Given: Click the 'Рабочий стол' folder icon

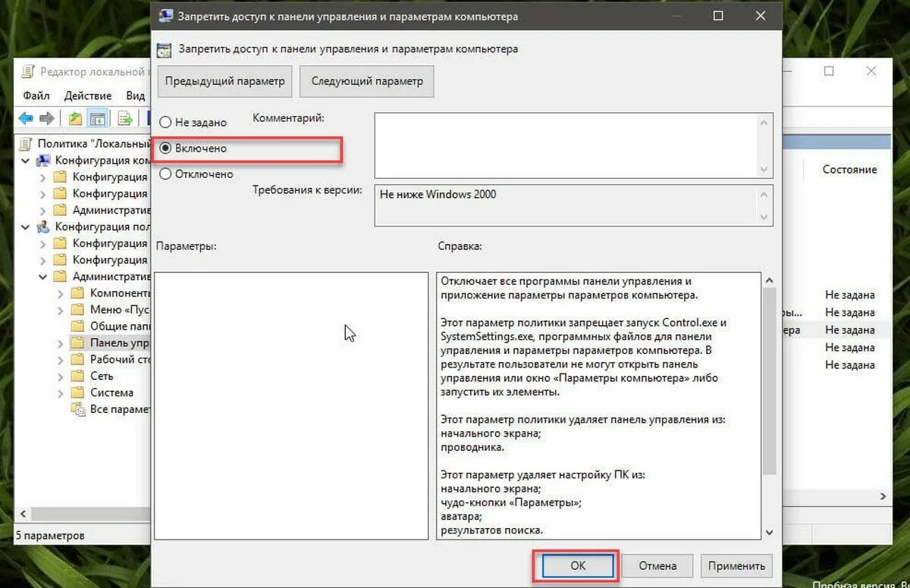Looking at the screenshot, I should pos(77,359).
